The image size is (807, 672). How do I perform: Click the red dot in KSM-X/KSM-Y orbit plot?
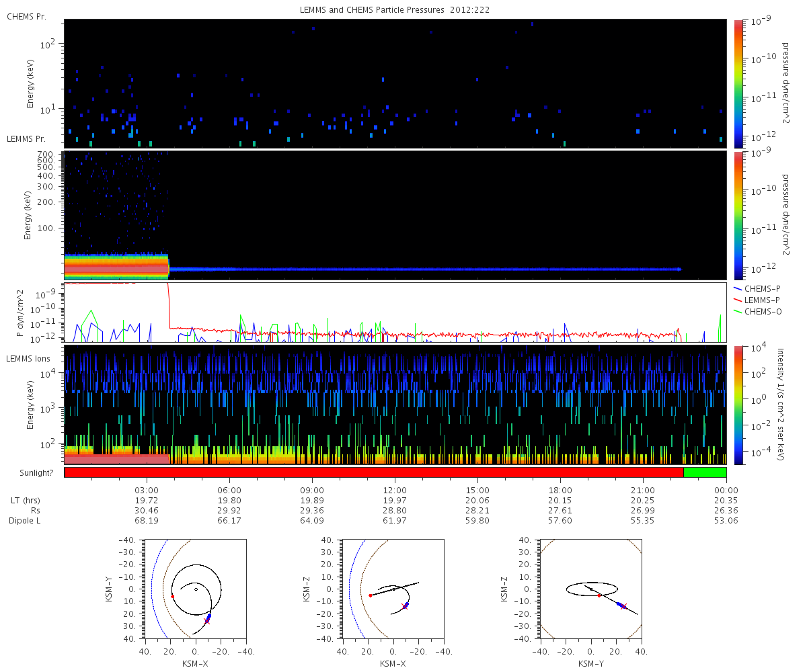click(x=173, y=596)
